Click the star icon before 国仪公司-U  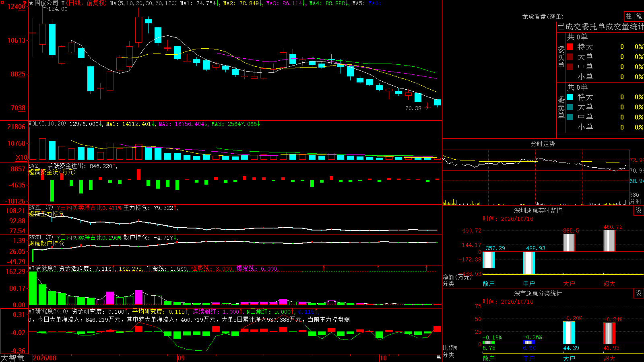pos(31,3)
